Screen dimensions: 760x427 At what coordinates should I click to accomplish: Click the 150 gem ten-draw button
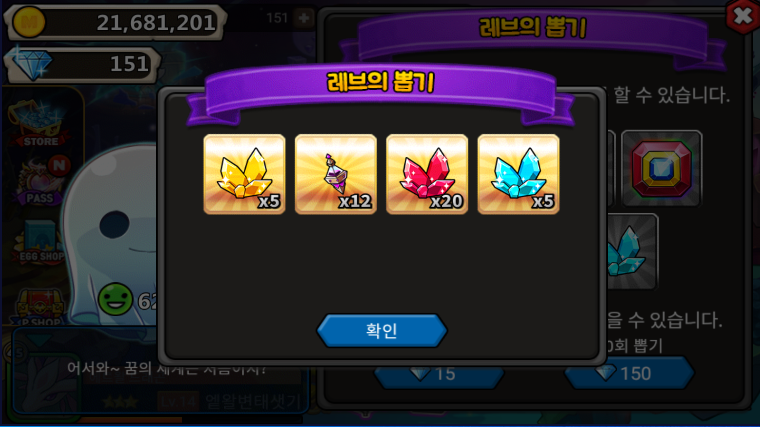point(629,373)
